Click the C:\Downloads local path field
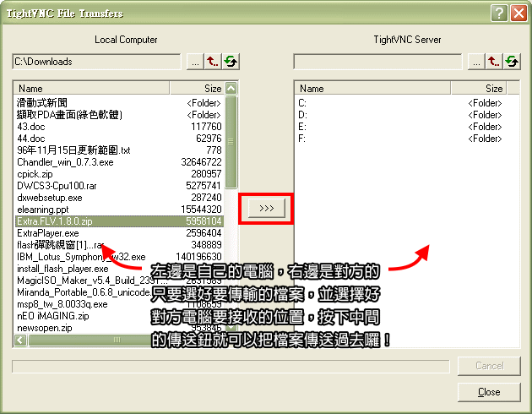This screenshot has width=532, height=414. [x=97, y=62]
